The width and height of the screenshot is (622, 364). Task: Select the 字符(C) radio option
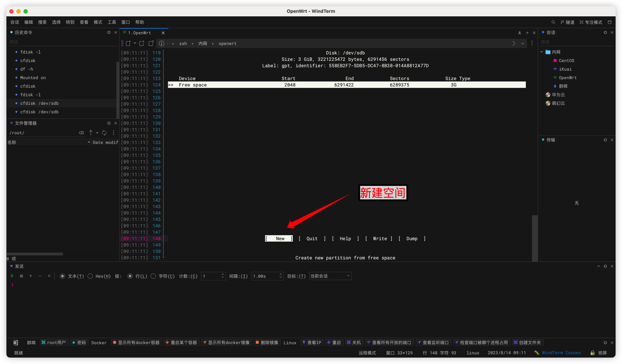click(x=153, y=276)
